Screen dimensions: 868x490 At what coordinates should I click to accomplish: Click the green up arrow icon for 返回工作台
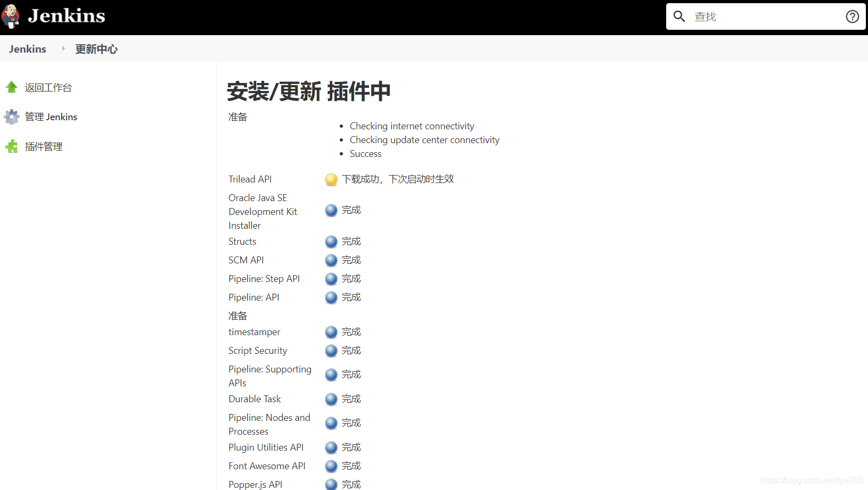[12, 87]
